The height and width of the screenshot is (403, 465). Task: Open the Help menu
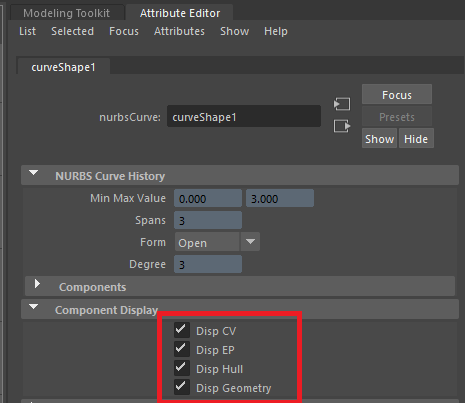pos(276,31)
